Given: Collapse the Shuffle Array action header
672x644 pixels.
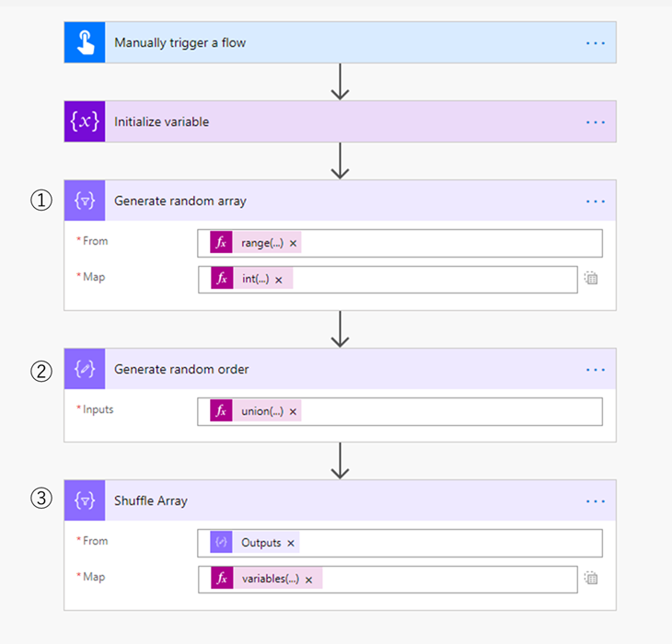Looking at the screenshot, I should pyautogui.click(x=341, y=500).
